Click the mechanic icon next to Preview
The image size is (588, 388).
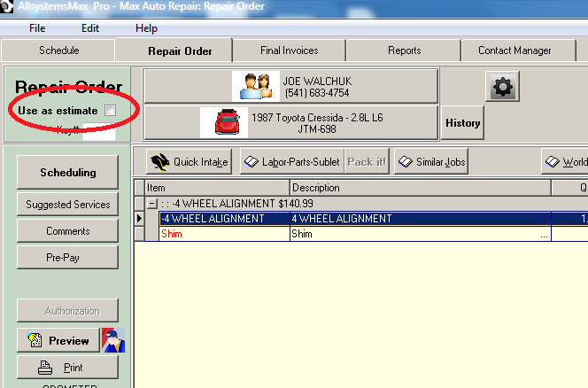click(x=113, y=340)
